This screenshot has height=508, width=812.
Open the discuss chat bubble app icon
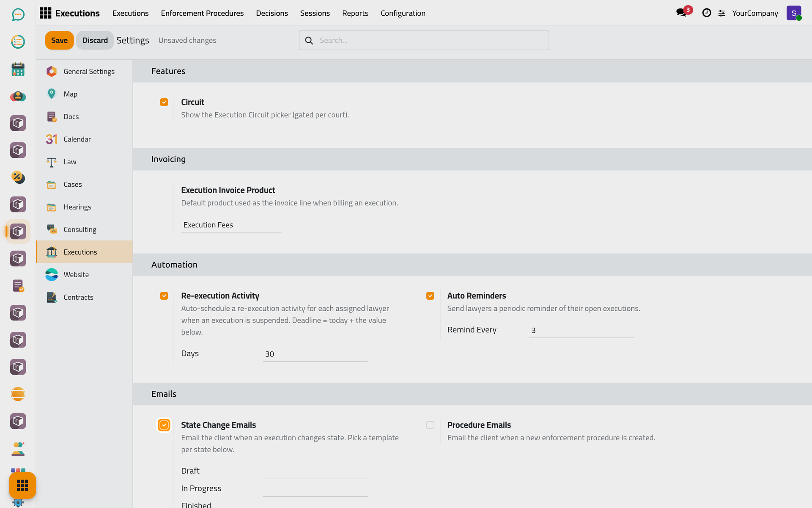click(18, 15)
